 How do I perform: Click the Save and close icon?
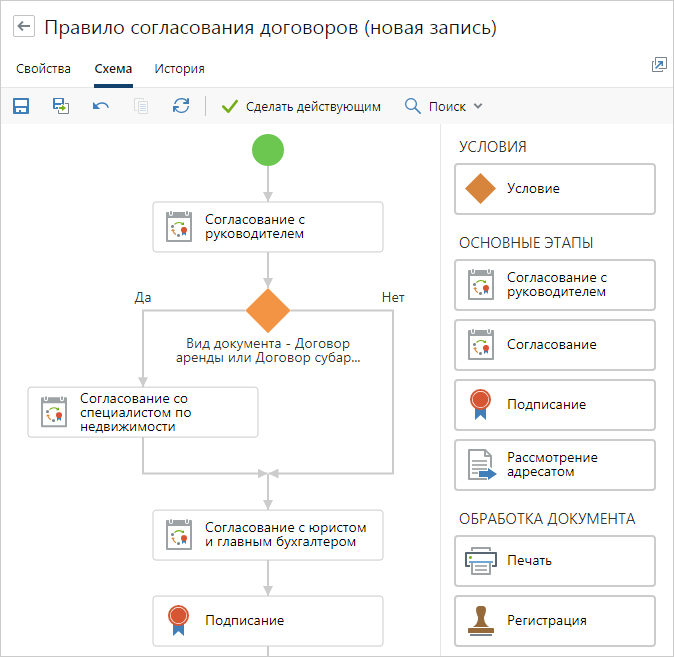tap(61, 106)
